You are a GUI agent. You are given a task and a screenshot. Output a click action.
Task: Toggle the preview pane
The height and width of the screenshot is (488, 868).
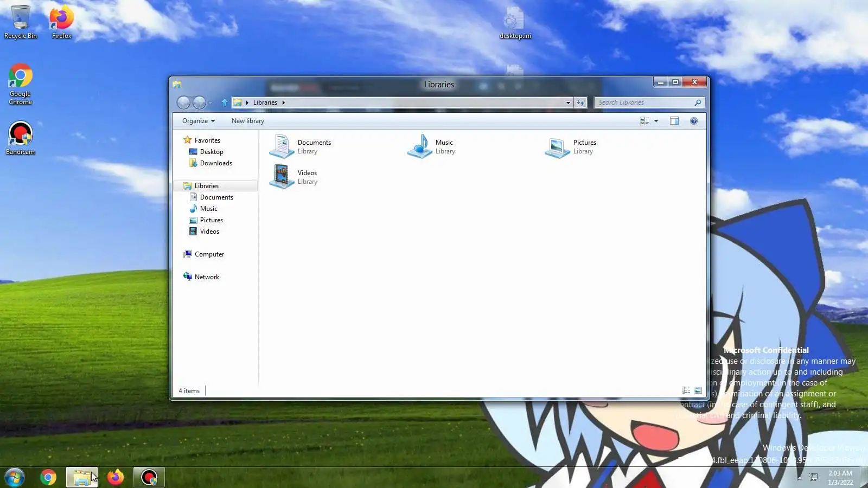pyautogui.click(x=674, y=121)
